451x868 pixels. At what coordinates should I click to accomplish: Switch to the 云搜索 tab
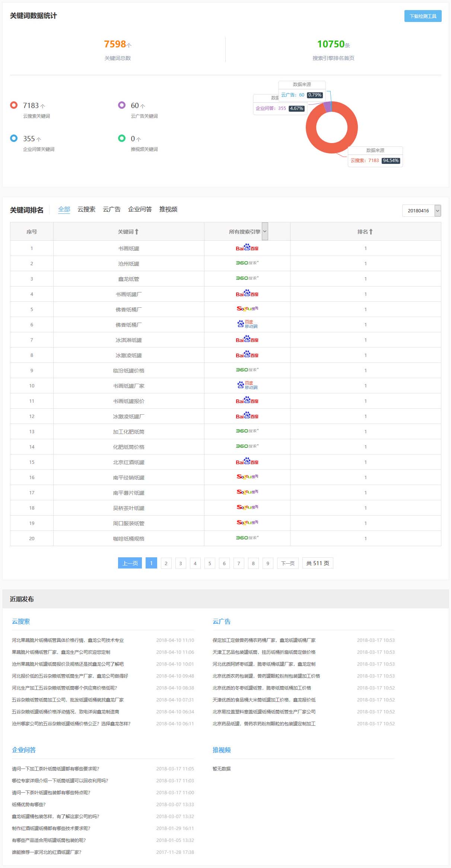86,209
